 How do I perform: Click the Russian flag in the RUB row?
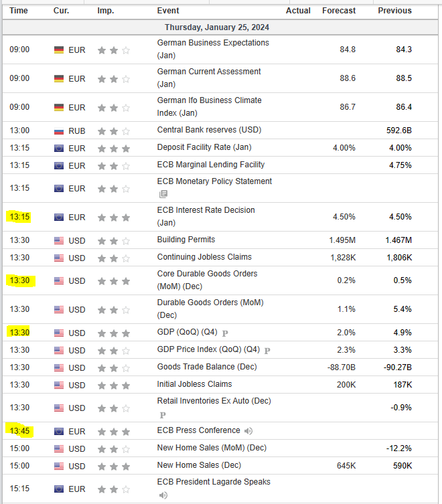59,131
